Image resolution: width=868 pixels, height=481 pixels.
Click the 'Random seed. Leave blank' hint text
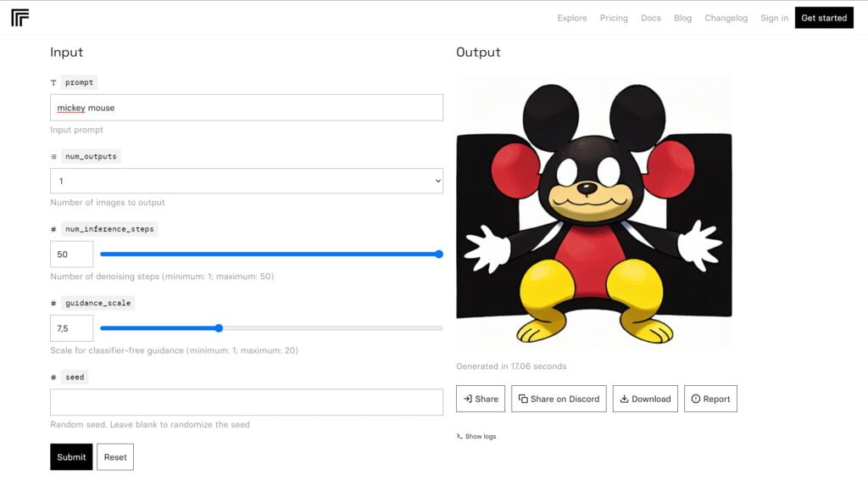(150, 424)
